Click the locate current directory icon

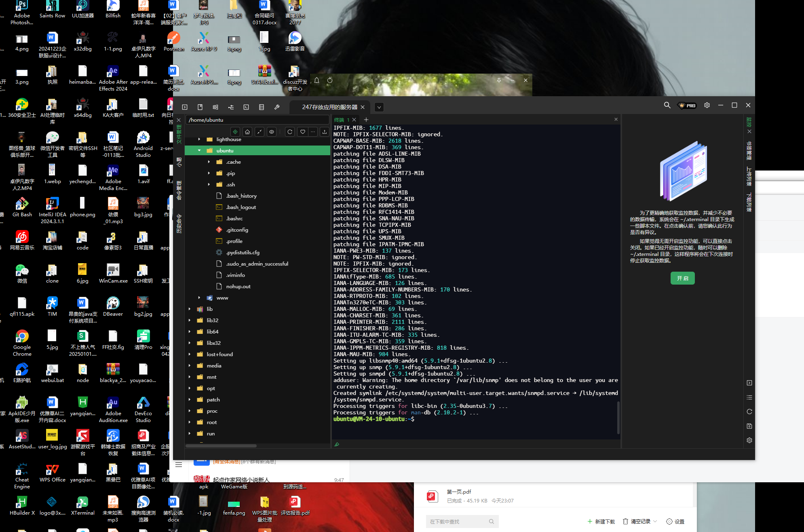pyautogui.click(x=235, y=132)
